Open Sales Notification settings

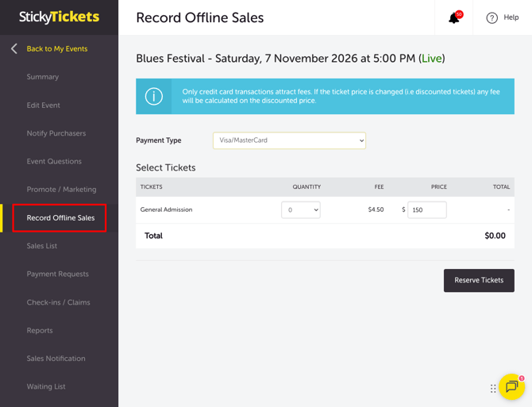pyautogui.click(x=56, y=359)
